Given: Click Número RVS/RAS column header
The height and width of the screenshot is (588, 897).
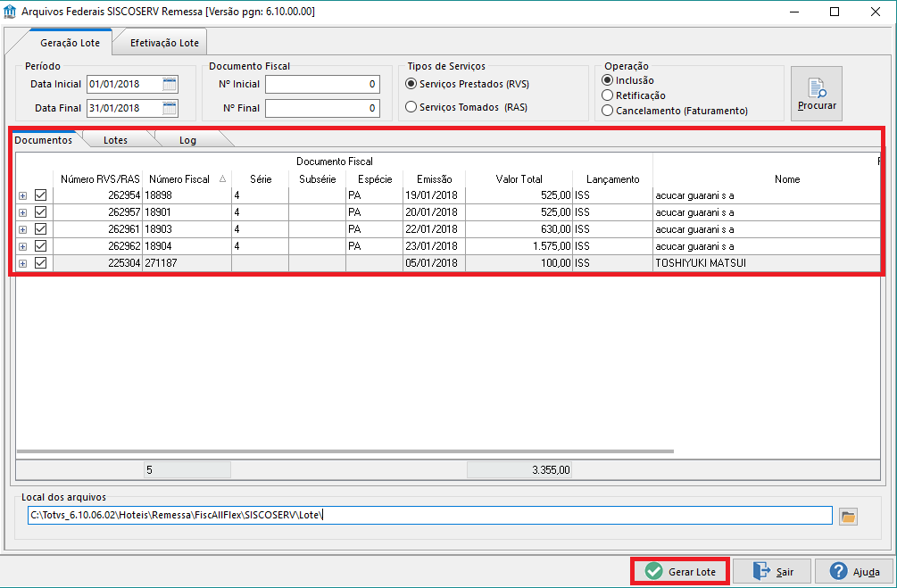Looking at the screenshot, I should tap(100, 179).
